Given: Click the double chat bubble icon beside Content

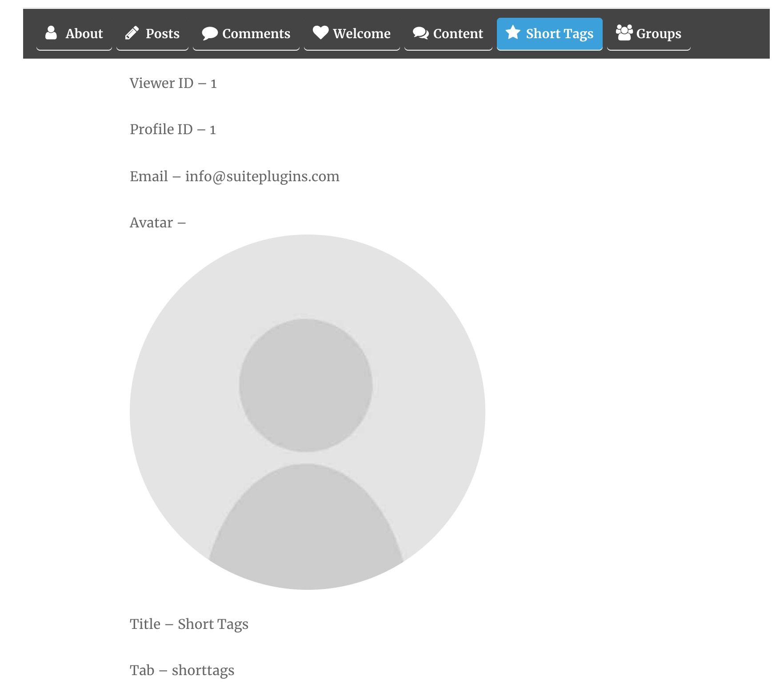Looking at the screenshot, I should point(420,33).
